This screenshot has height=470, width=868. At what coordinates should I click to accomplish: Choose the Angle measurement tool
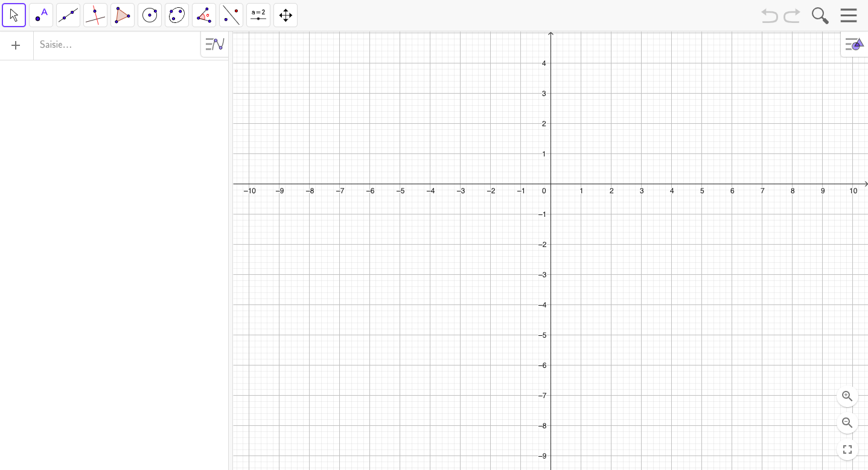[204, 15]
